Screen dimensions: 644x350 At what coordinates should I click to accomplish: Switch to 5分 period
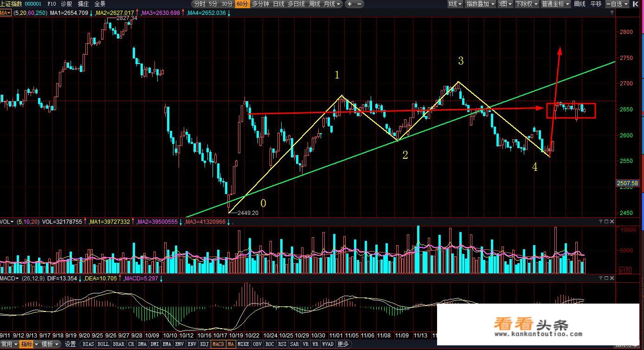tap(213, 4)
